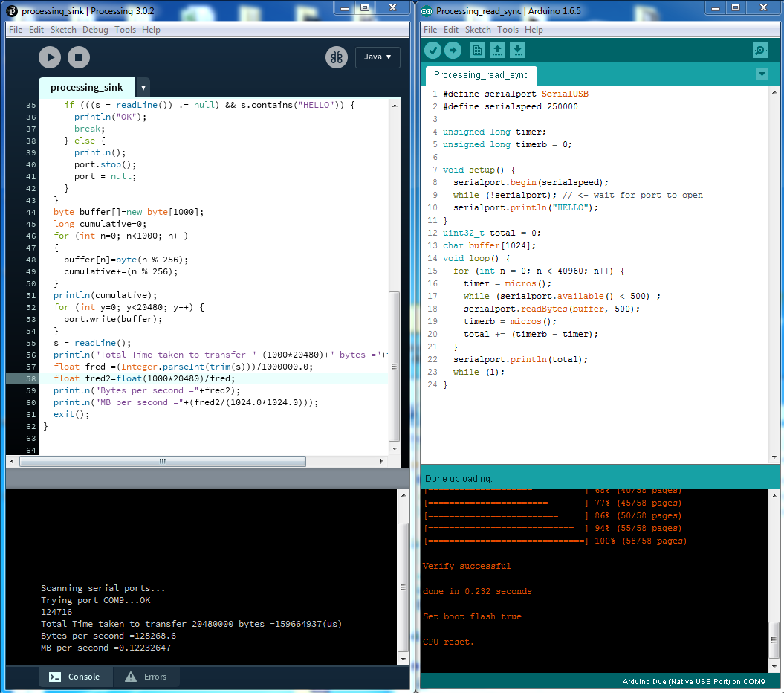Image resolution: width=784 pixels, height=693 pixels.
Task: Click the Run sketch button in Processing
Action: 50,57
